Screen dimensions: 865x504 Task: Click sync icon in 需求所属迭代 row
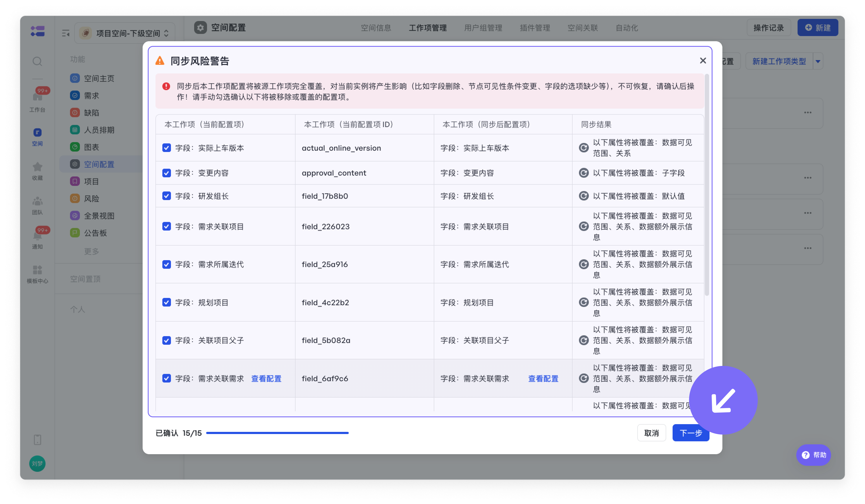pyautogui.click(x=583, y=264)
